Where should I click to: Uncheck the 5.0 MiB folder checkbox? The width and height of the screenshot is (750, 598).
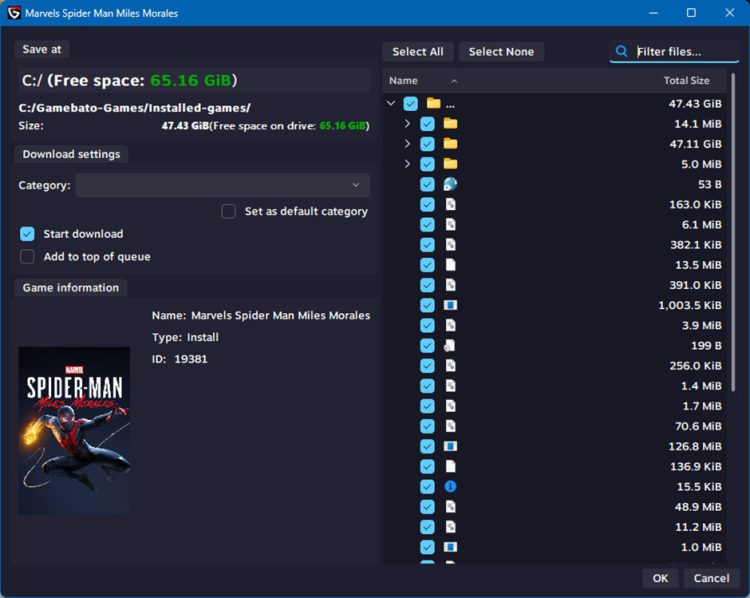[427, 164]
